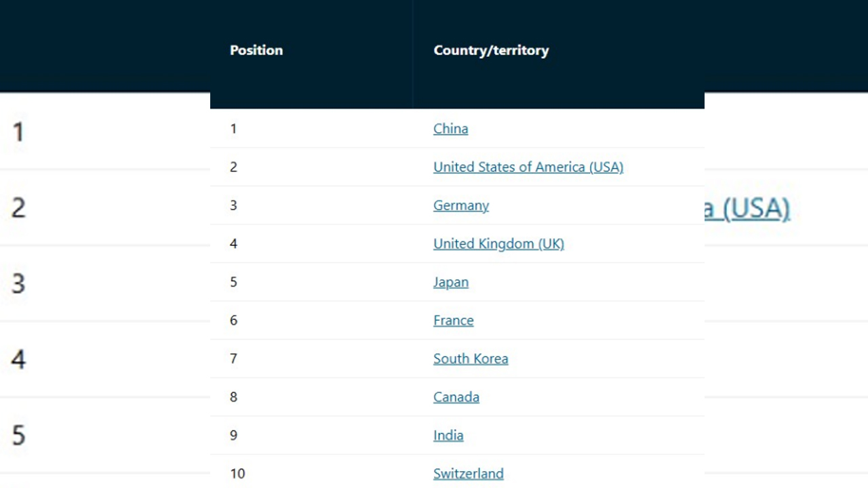Open the Japan link
868x488 pixels.
pyautogui.click(x=450, y=282)
